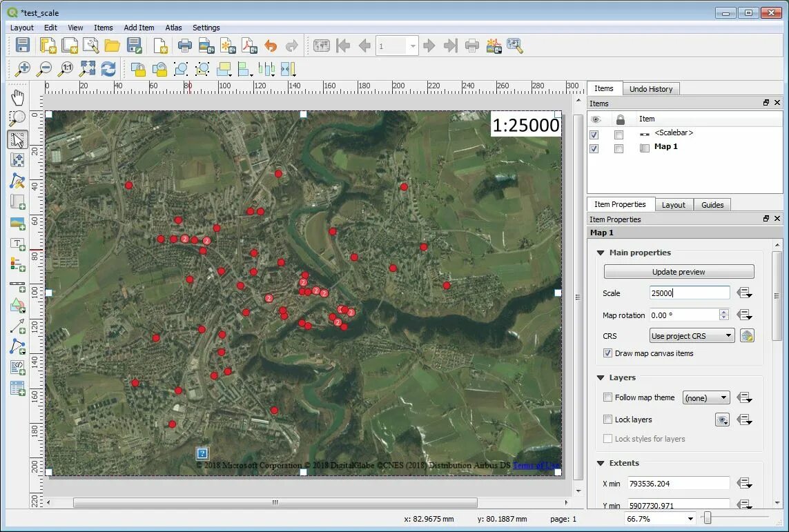Click the Update preview button
Viewport: 789px width, 532px height.
[x=679, y=271]
